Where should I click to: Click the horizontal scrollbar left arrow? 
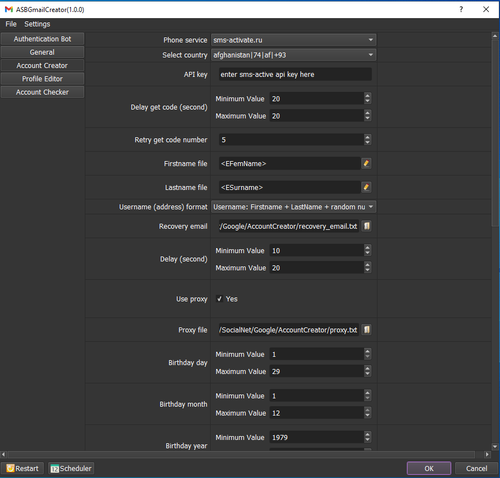[3, 454]
